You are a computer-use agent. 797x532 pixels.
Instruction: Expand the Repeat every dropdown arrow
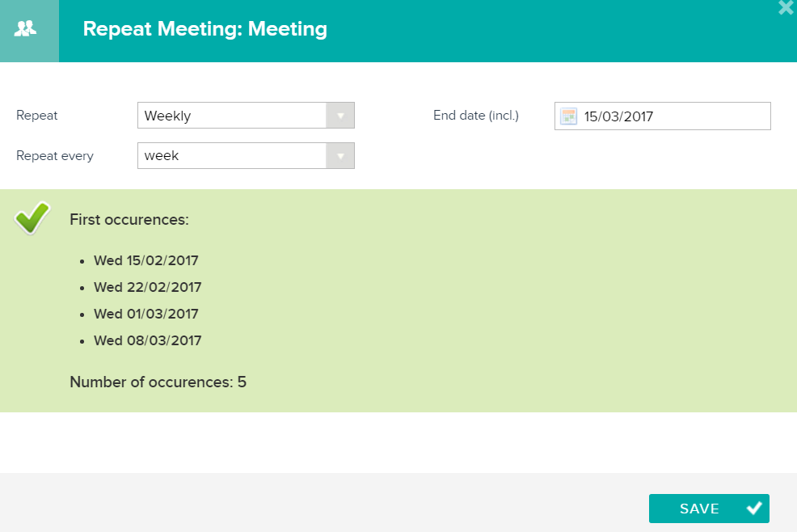[x=340, y=155]
